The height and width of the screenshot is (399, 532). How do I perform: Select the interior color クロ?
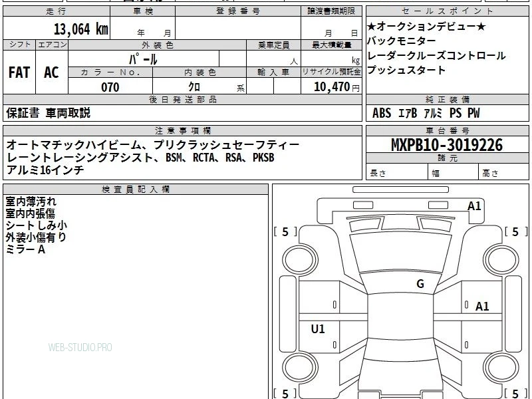coord(194,87)
